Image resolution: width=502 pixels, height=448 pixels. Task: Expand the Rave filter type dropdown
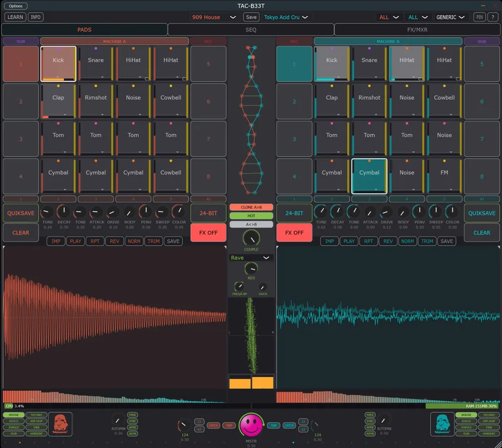click(x=251, y=258)
